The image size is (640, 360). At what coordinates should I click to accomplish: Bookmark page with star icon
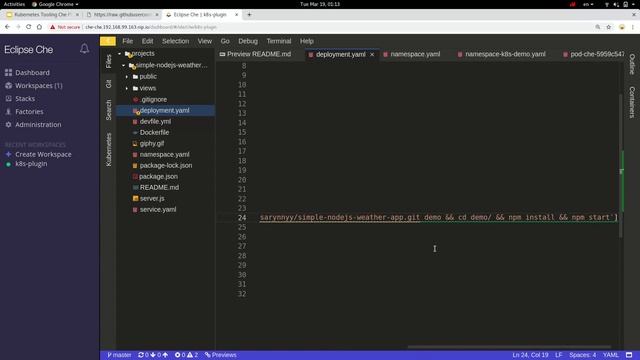[x=609, y=27]
